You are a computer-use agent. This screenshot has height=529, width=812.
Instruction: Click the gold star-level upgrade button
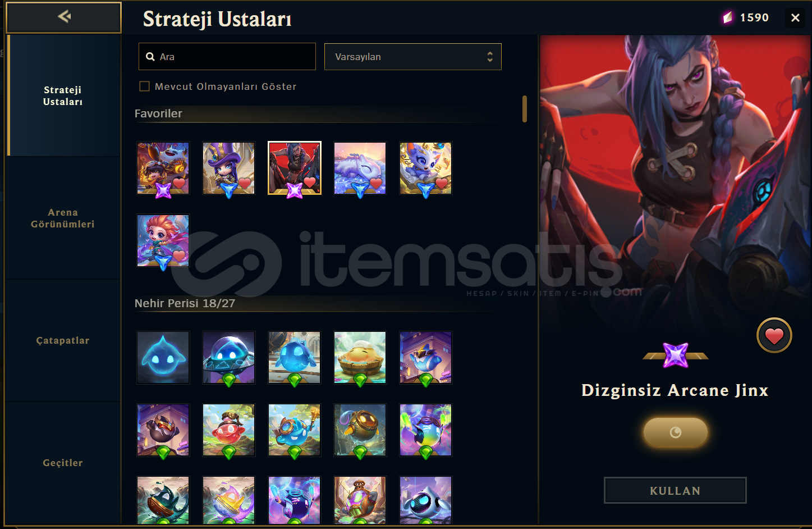click(x=676, y=432)
